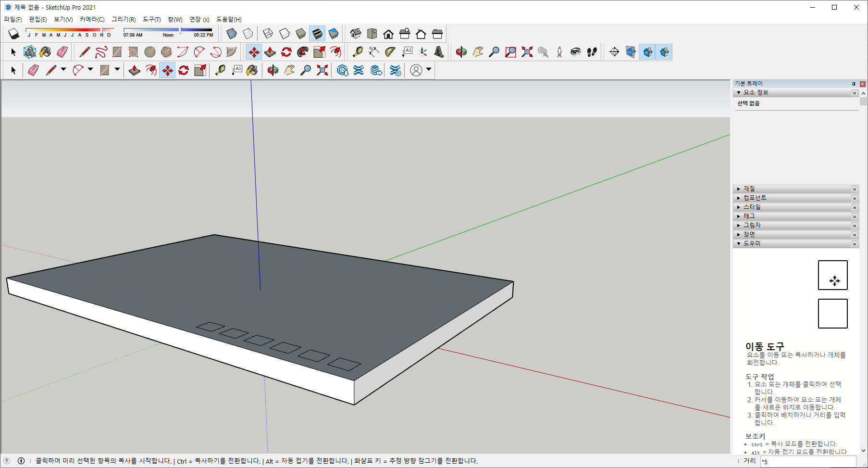The height and width of the screenshot is (468, 868).
Task: Expand the 스타일 panel
Action: tap(739, 207)
